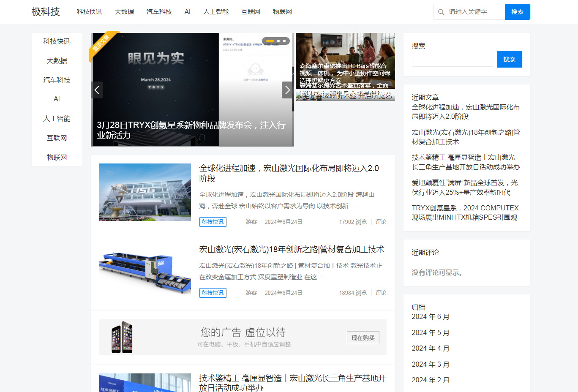Open AI in top navigation
Viewport: 578px width, 392px height.
(188, 12)
